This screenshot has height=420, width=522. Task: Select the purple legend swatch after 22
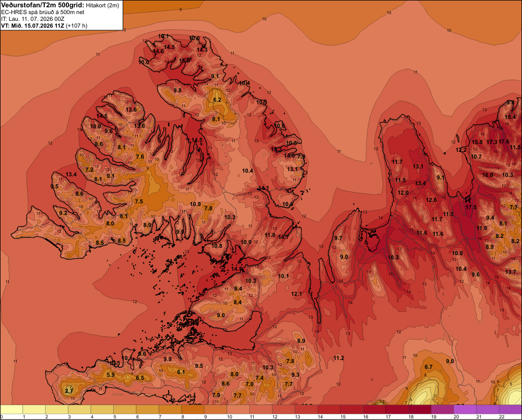coord(511,410)
